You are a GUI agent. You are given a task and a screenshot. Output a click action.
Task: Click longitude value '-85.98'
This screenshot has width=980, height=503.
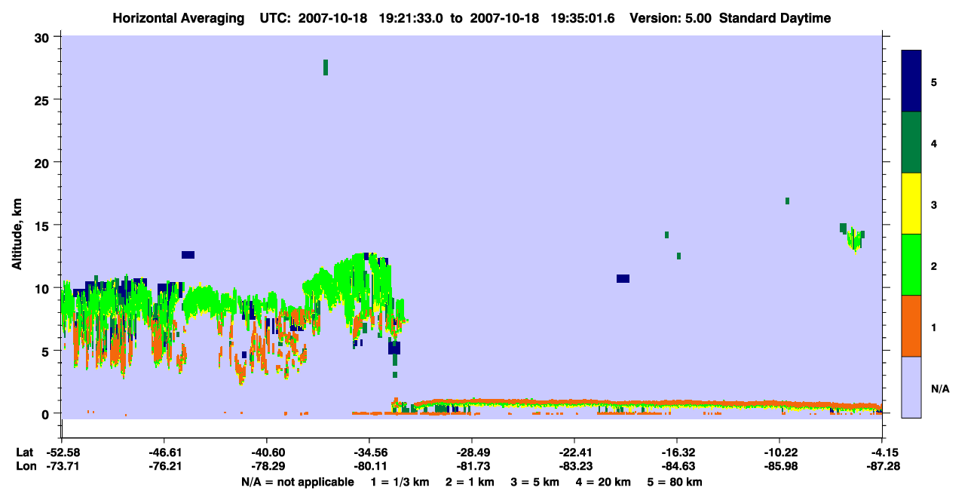click(779, 466)
